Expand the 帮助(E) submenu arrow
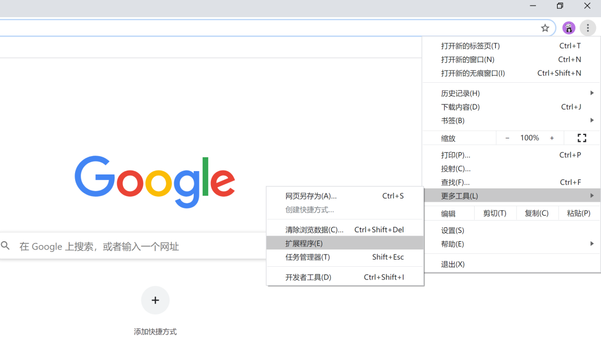The image size is (601, 364). tap(592, 243)
